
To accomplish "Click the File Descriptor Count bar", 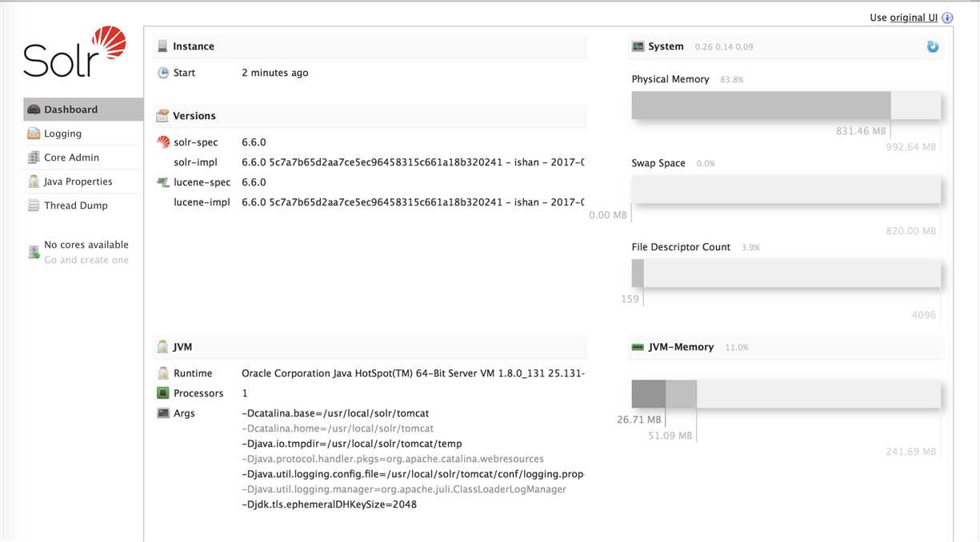I will pos(786,273).
